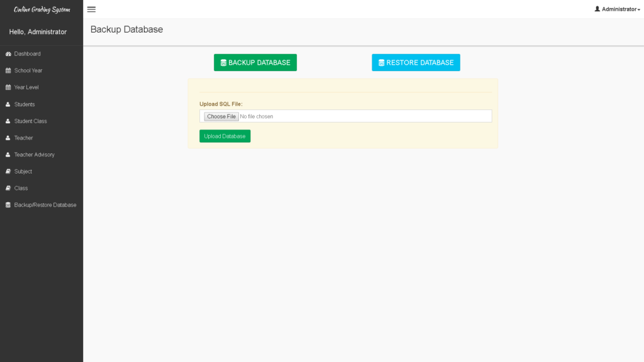
Task: Click the Teacher Advisory person icon
Action: click(x=8, y=154)
